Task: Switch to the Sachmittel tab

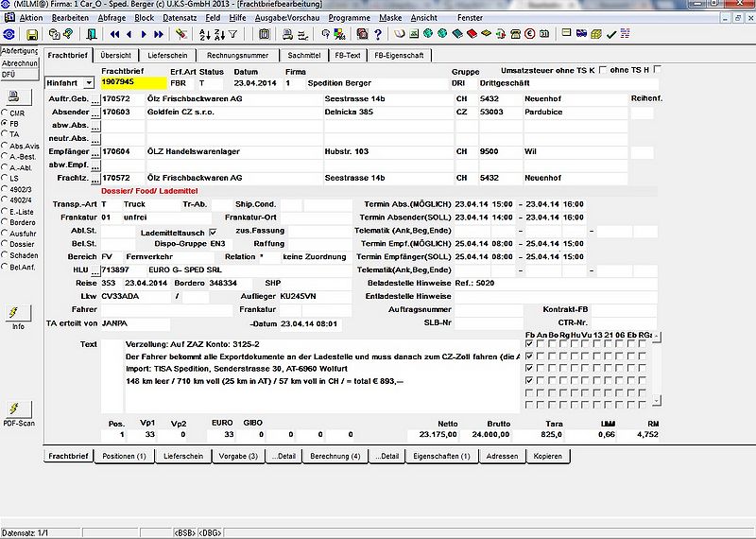Action: [304, 56]
